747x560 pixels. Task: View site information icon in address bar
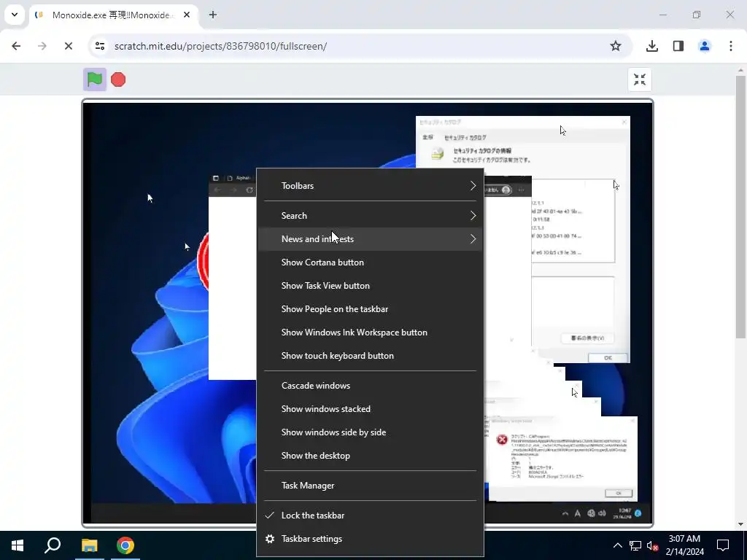99,46
